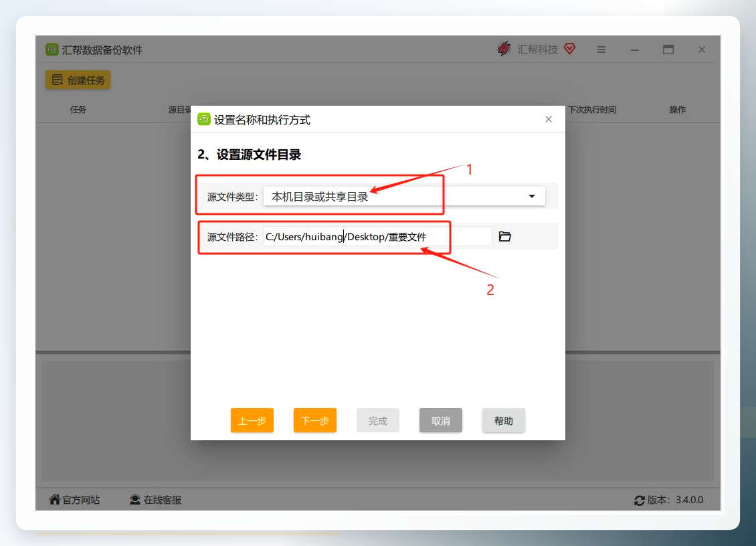Viewport: 756px width, 546px height.
Task: Click the 源文件路径 label
Action: (232, 237)
